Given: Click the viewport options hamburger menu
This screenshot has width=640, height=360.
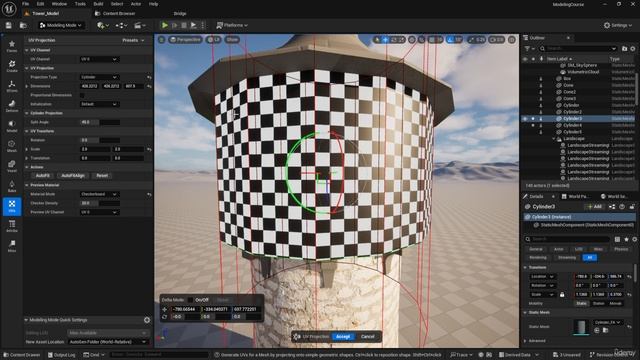Looking at the screenshot, I should pos(162,40).
